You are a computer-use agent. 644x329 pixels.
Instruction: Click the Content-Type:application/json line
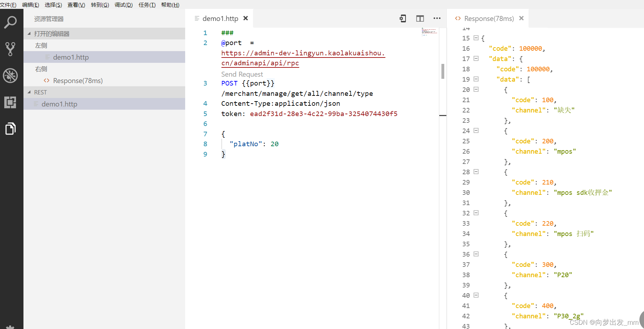[x=281, y=103]
